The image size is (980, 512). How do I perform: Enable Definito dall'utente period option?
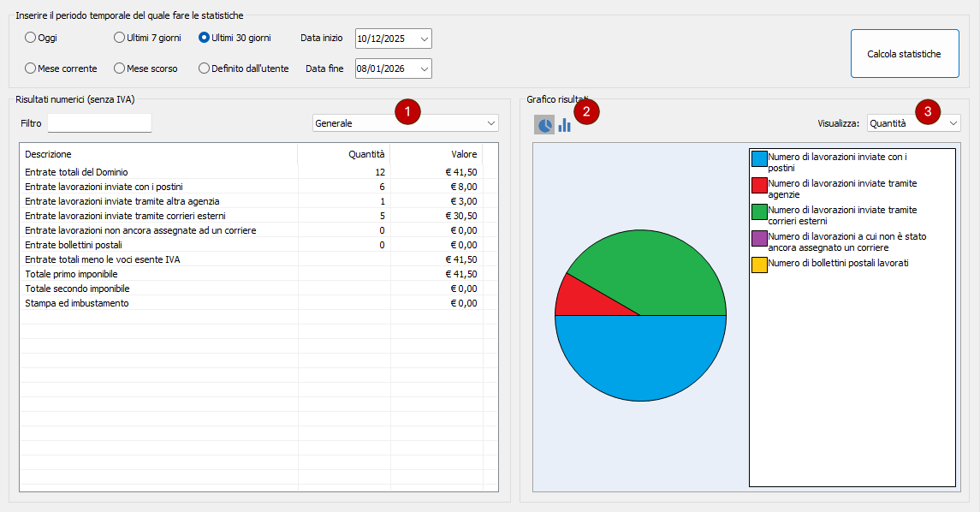(x=205, y=68)
